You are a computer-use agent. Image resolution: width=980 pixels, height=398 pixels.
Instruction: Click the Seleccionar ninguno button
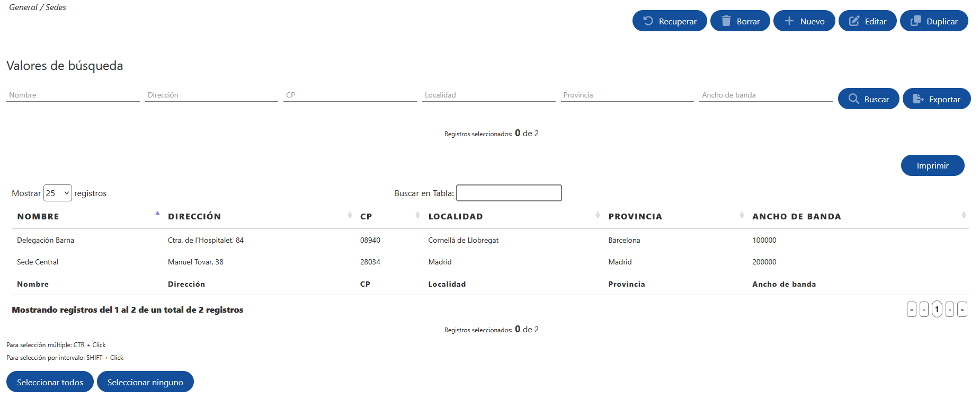click(145, 382)
